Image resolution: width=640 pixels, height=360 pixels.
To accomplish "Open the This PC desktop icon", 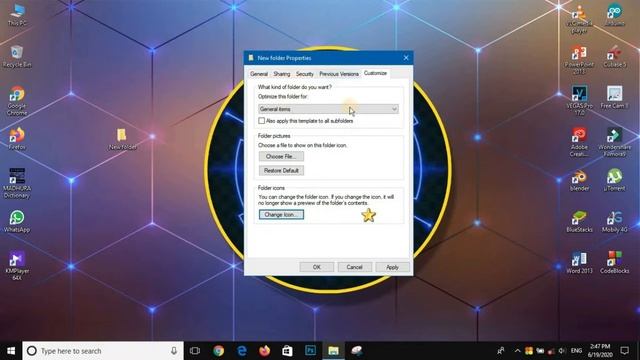I will click(17, 15).
